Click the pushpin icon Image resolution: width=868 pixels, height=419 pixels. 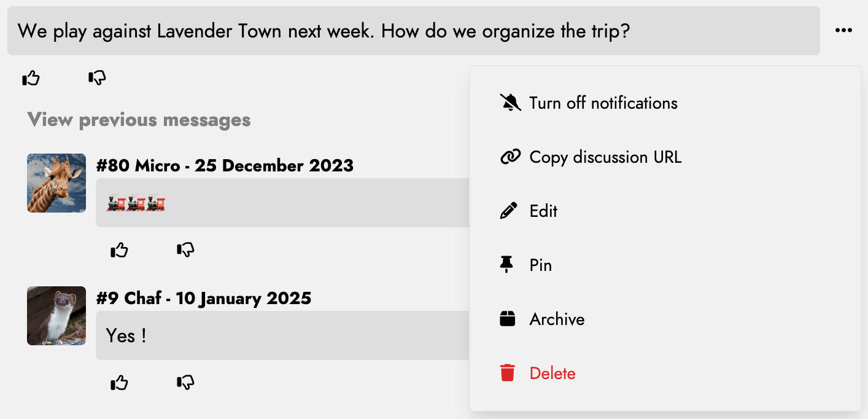click(506, 265)
